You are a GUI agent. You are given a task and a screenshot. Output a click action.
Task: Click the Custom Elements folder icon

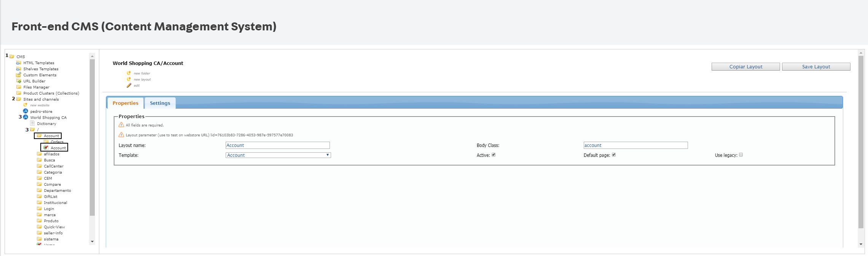(x=19, y=75)
